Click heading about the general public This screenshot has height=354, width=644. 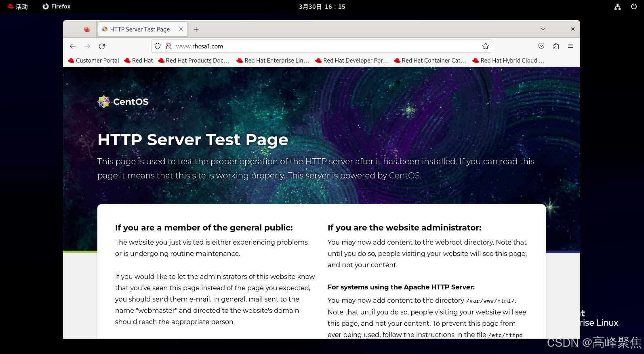tap(204, 228)
